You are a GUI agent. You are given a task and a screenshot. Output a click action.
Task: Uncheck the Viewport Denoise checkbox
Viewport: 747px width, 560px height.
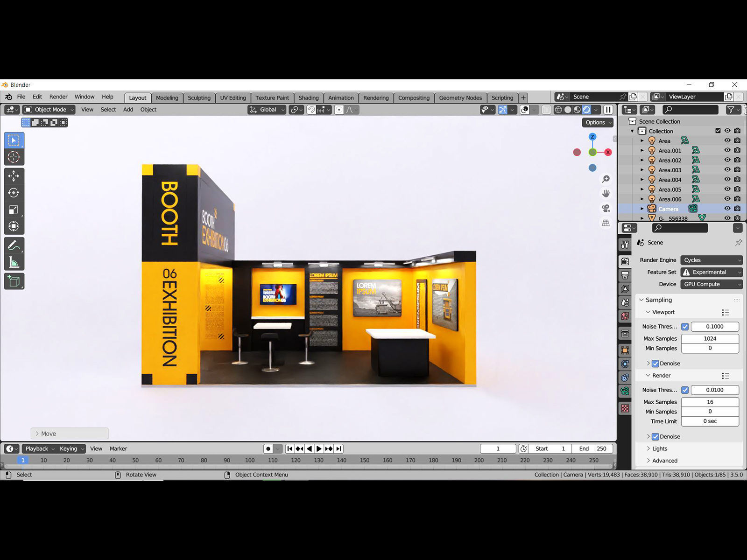pyautogui.click(x=655, y=364)
